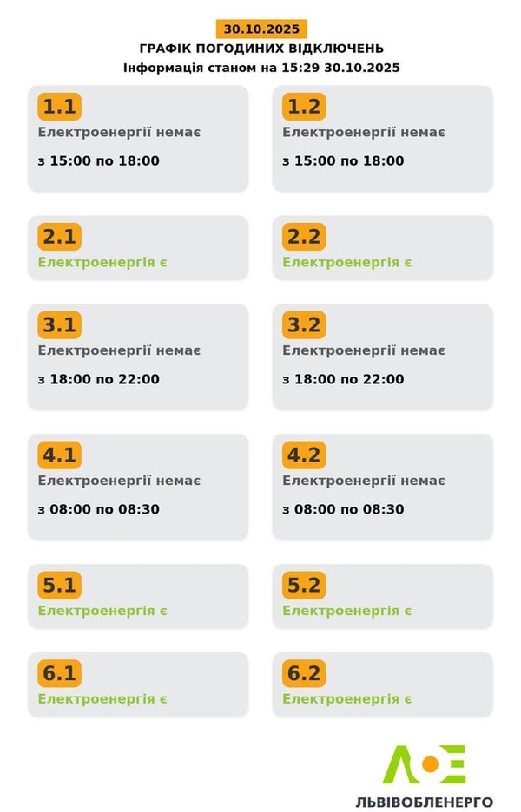
Task: Click the green power-on status under 6.2
Action: (346, 699)
